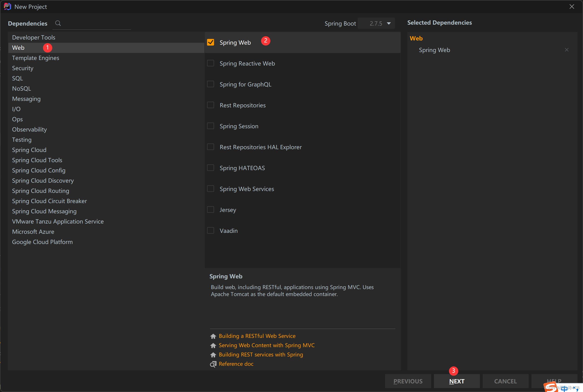Check Rest Repositories HAL Explorer

click(x=211, y=147)
